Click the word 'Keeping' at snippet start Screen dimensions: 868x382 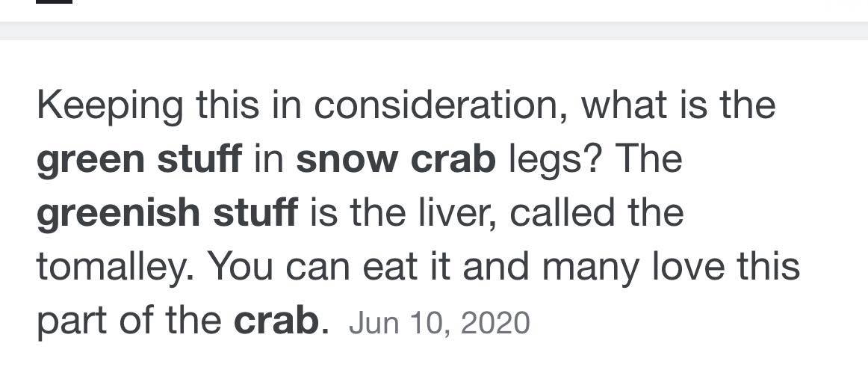[x=110, y=106]
